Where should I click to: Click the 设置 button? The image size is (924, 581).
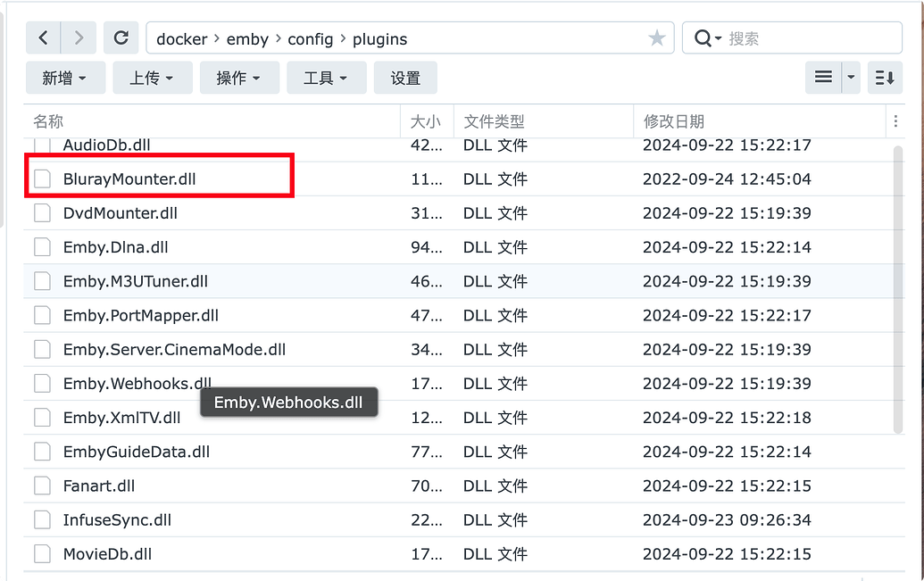[x=405, y=77]
